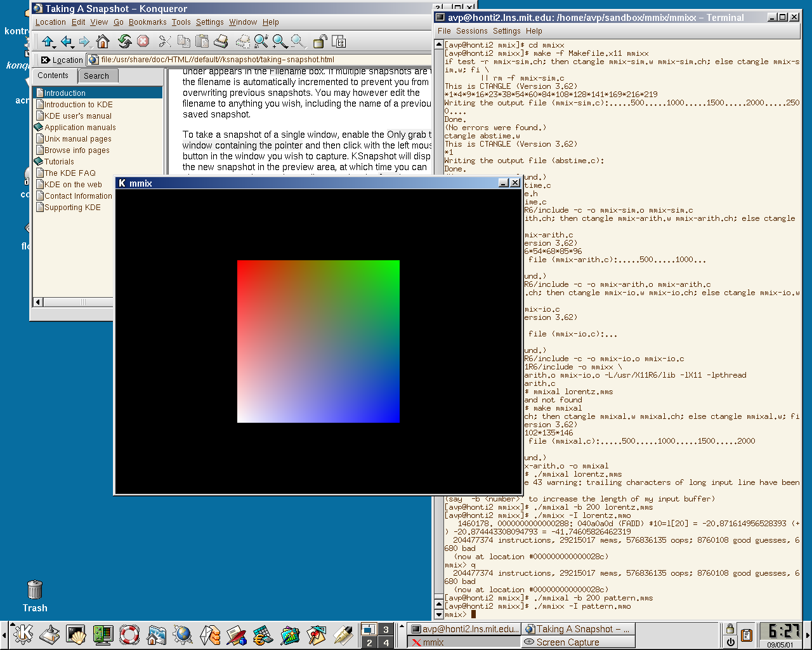Expand the Back button history dropdown

74,47
